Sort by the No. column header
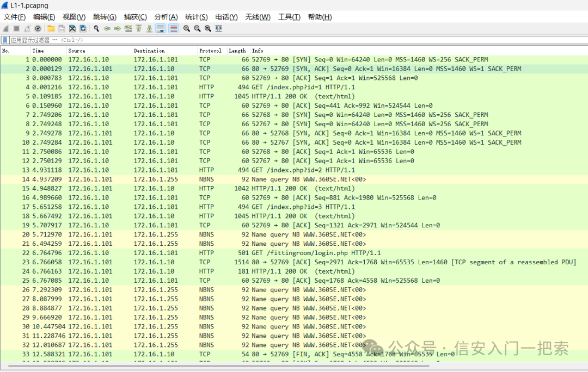Screen dimensions: 588x372 15,51
